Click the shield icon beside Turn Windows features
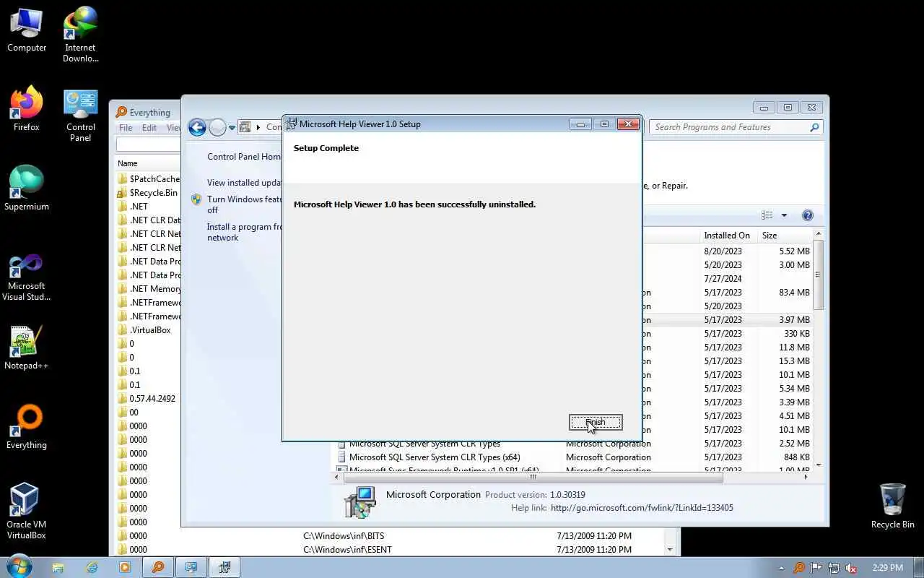924x578 pixels. click(x=196, y=199)
